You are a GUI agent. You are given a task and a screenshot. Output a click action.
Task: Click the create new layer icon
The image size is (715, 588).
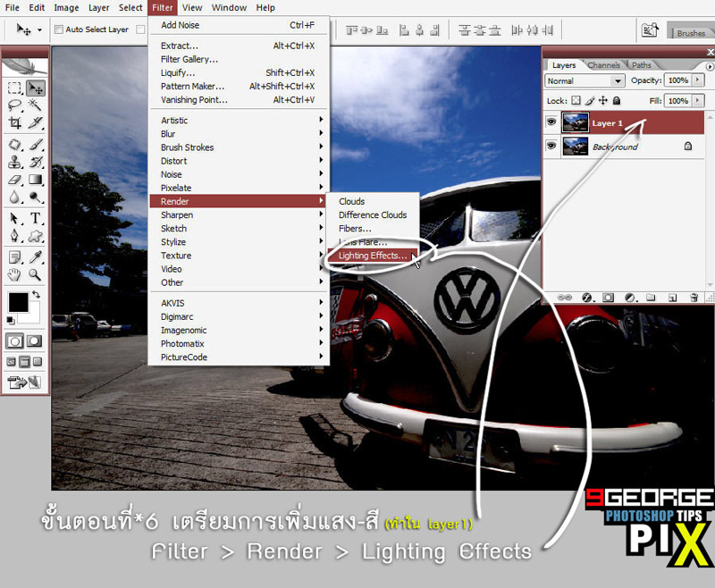point(672,298)
